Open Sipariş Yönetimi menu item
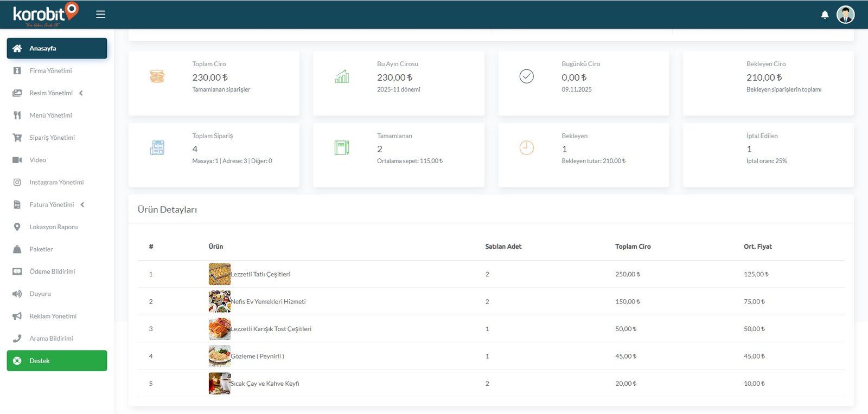The width and height of the screenshot is (868, 414). click(x=52, y=138)
